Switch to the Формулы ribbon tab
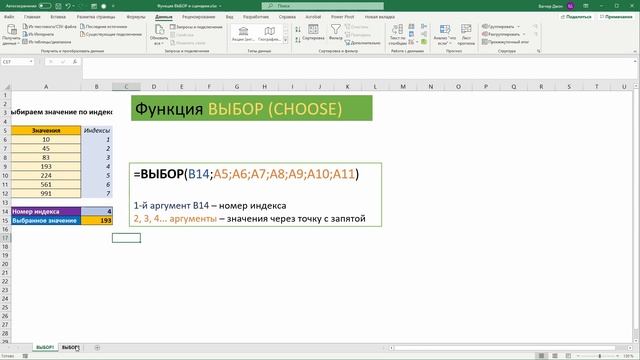This screenshot has height=360, width=640. click(136, 17)
